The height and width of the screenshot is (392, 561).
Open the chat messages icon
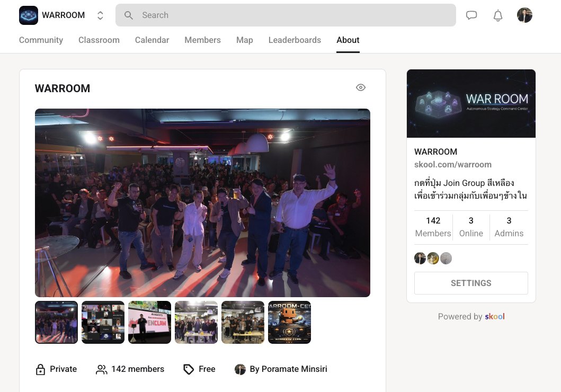[471, 15]
